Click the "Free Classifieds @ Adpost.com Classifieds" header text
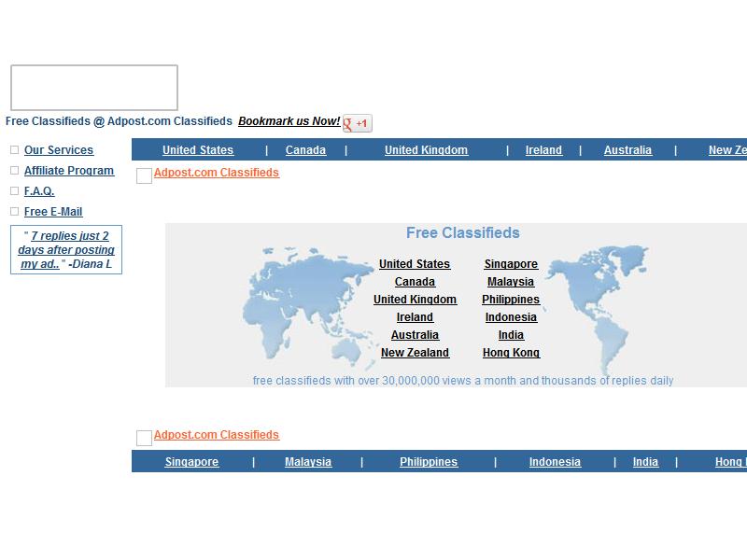Screen dimensions: 747x560 click(x=119, y=121)
